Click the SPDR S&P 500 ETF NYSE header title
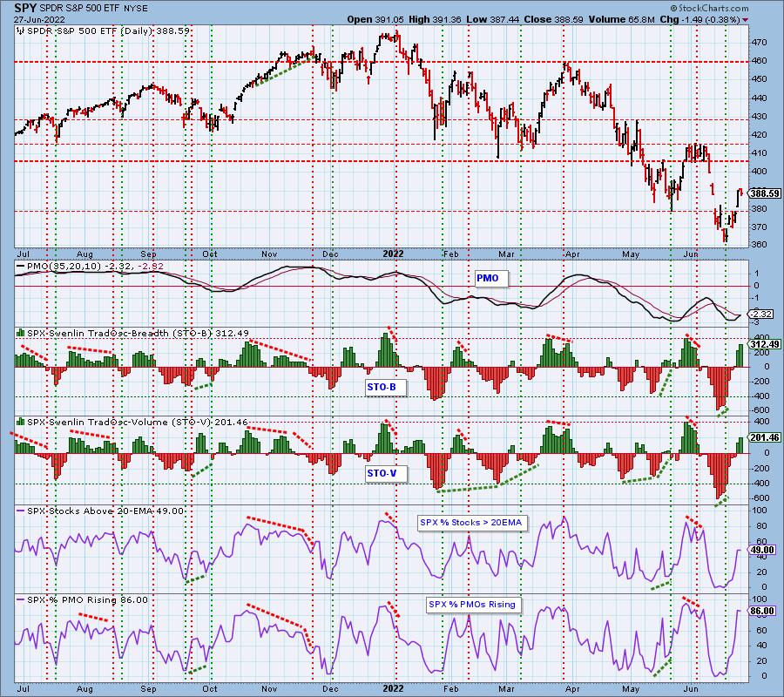 pyautogui.click(x=94, y=9)
